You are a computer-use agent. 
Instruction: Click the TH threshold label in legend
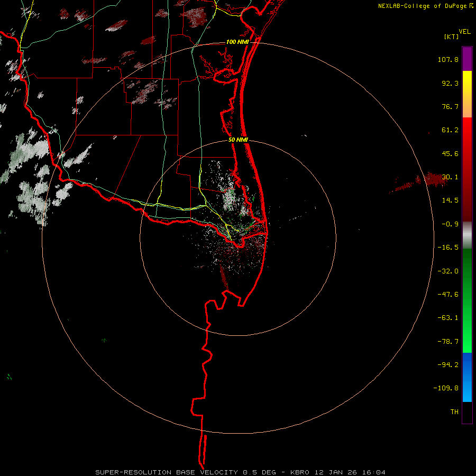click(x=454, y=412)
